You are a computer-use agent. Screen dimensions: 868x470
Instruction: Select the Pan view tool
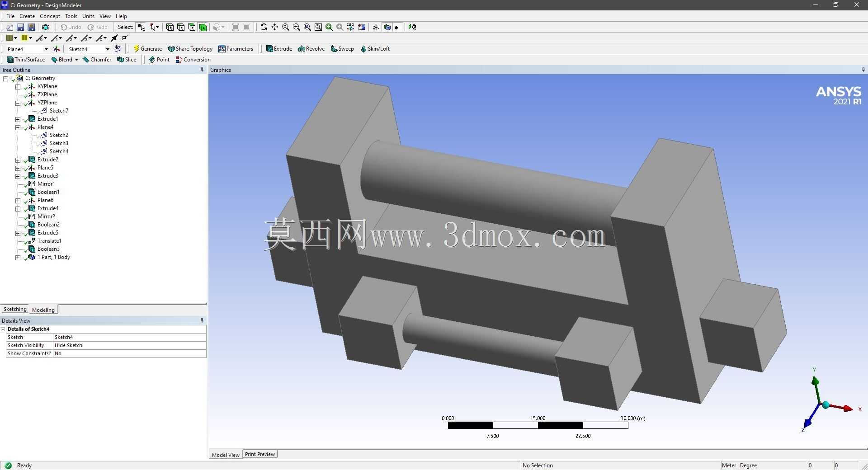(274, 27)
